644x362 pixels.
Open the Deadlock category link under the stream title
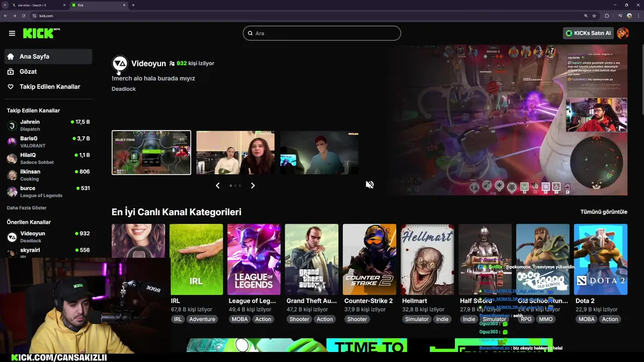(124, 89)
